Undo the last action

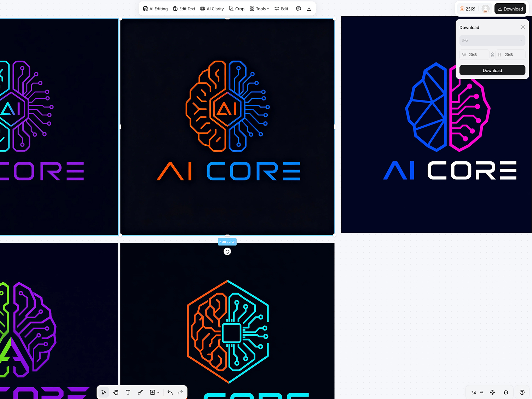coord(170,392)
